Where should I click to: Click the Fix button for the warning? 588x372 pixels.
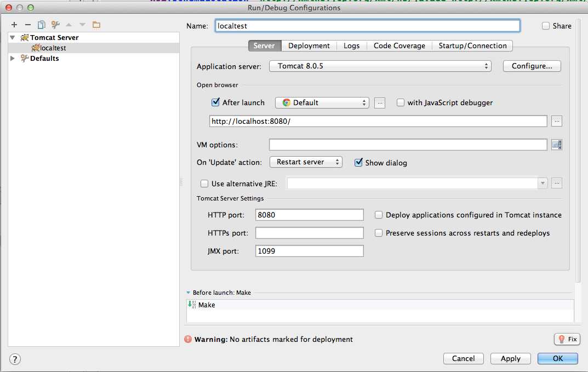(567, 339)
